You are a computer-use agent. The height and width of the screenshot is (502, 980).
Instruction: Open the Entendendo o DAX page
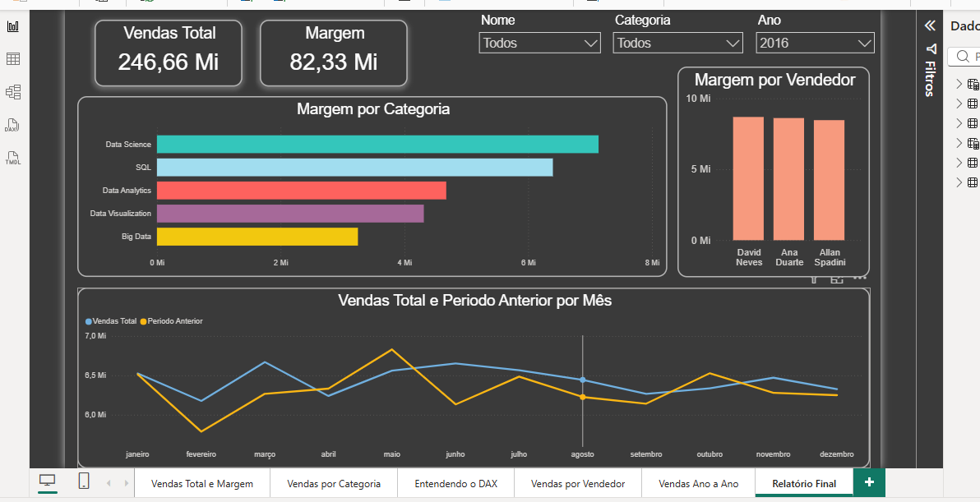click(x=456, y=483)
